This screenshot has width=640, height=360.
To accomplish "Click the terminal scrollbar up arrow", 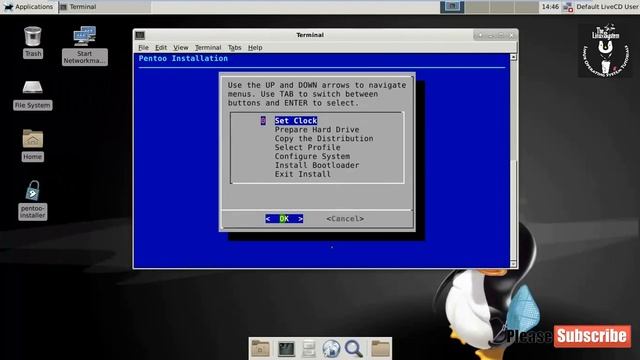I will pos(513,58).
